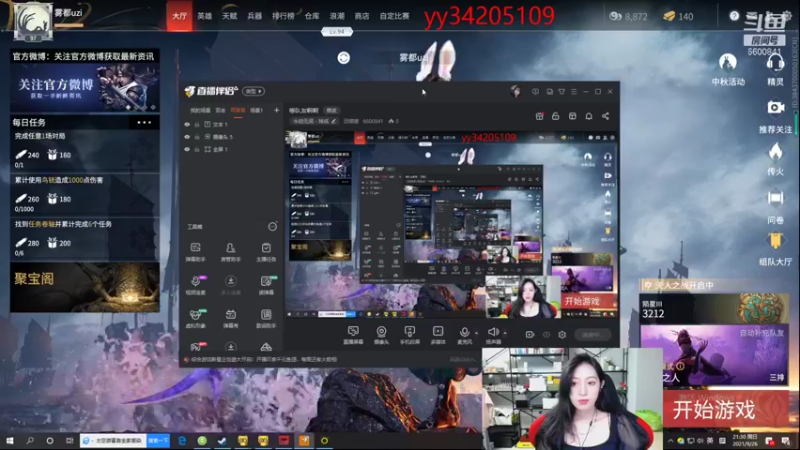800x450 pixels.
Task: Click the stream start/stop pill button
Action: tap(592, 335)
